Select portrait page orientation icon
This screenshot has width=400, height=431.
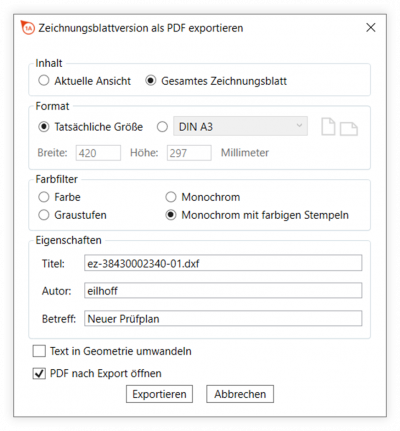tap(328, 127)
